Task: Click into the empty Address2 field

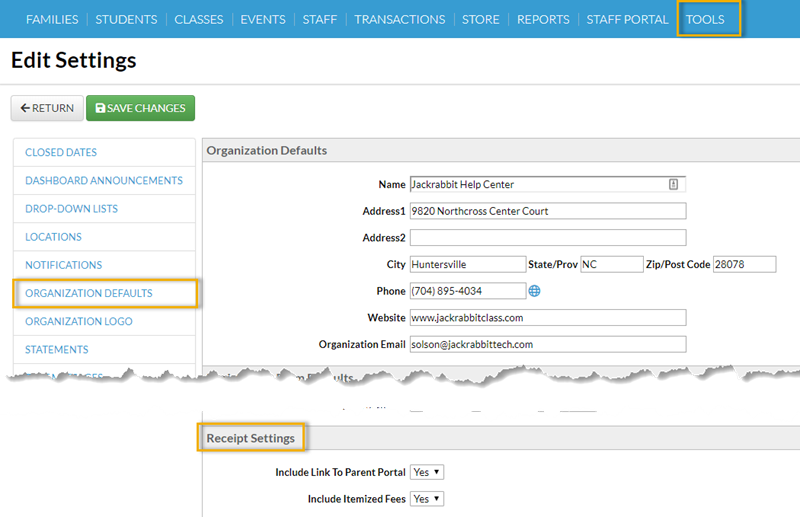Action: point(547,237)
